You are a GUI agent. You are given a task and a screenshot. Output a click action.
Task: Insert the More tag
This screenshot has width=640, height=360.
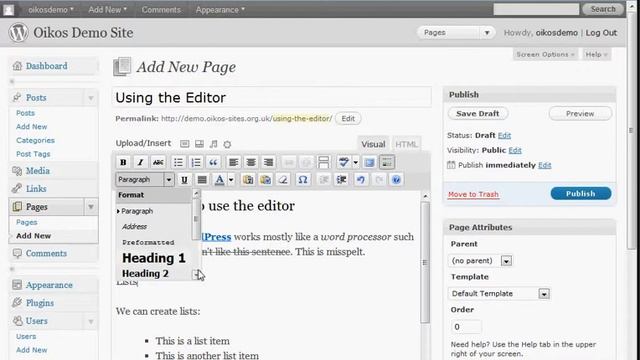pos(323,162)
